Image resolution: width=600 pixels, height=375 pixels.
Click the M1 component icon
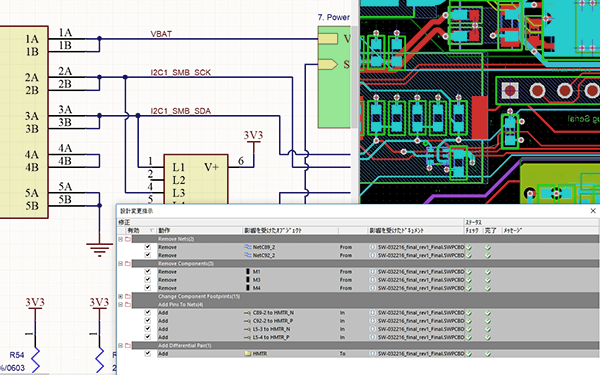click(x=248, y=272)
